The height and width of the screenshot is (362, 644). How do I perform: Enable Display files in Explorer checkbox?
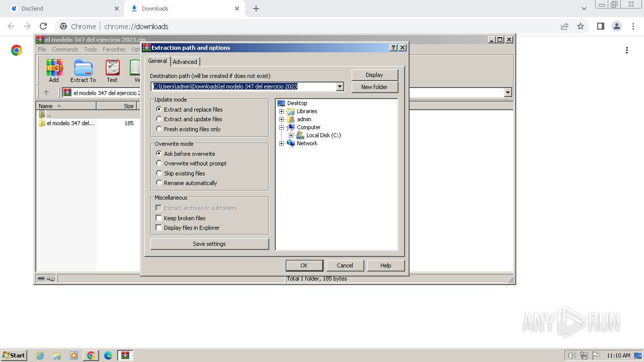(158, 227)
